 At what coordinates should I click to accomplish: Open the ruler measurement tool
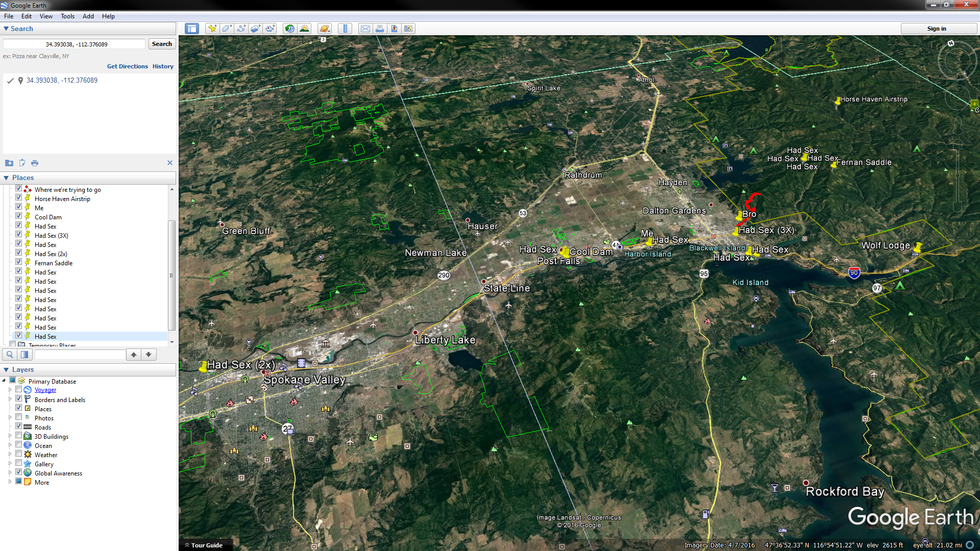[345, 29]
